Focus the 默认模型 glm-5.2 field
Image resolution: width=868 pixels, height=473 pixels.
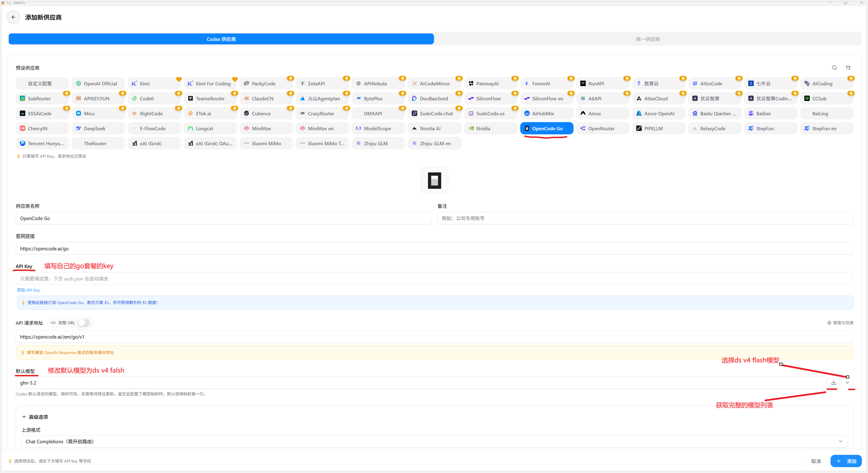click(x=421, y=382)
